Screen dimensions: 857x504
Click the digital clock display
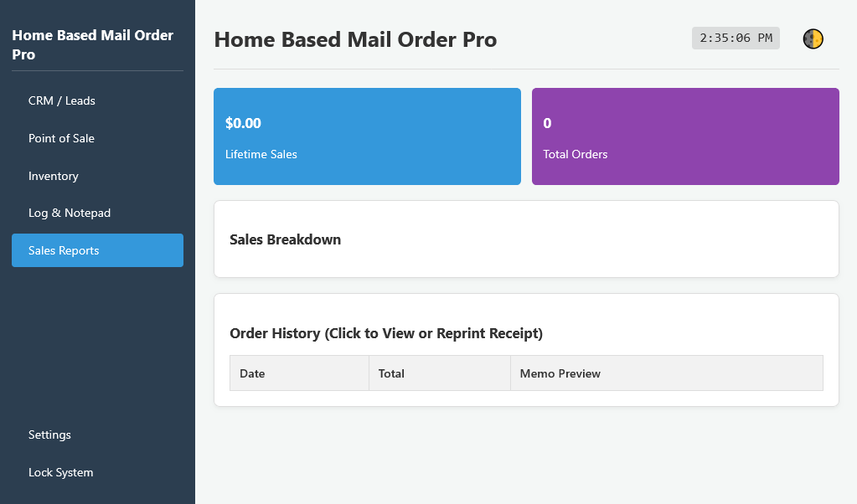[x=736, y=39]
